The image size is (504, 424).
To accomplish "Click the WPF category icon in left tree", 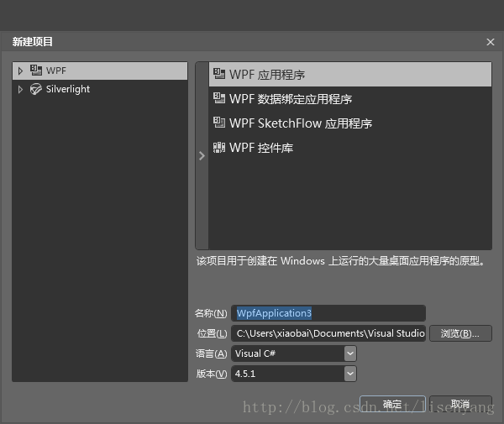I will (x=36, y=70).
